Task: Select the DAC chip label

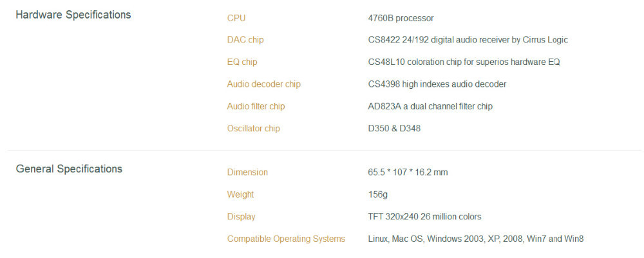Action: coord(245,40)
